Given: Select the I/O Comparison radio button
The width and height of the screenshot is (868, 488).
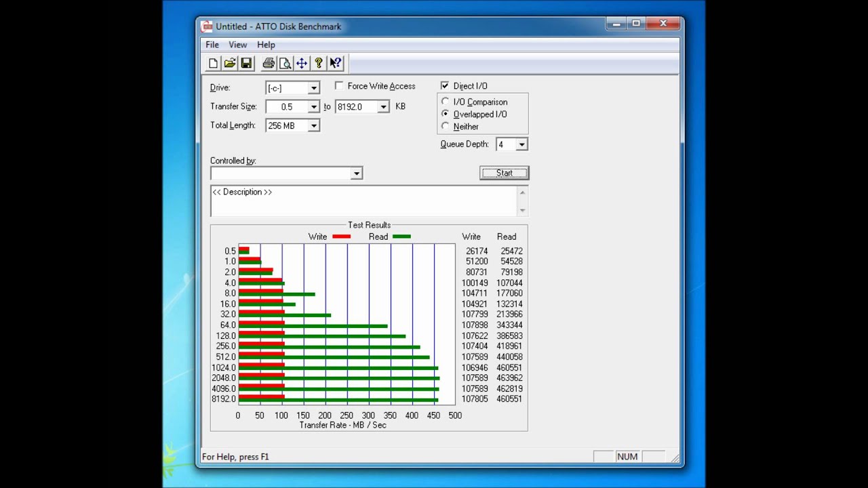Looking at the screenshot, I should tap(446, 102).
